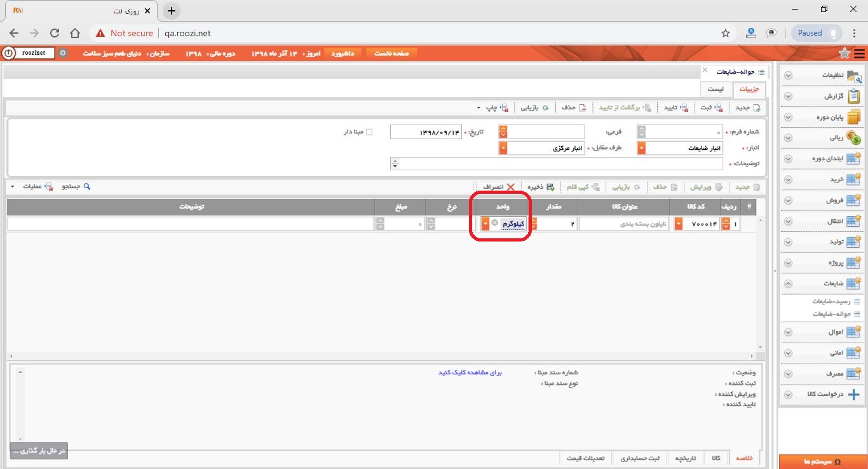Click the hamburger menu icon in orange header
The height and width of the screenshot is (469, 868).
859,53
